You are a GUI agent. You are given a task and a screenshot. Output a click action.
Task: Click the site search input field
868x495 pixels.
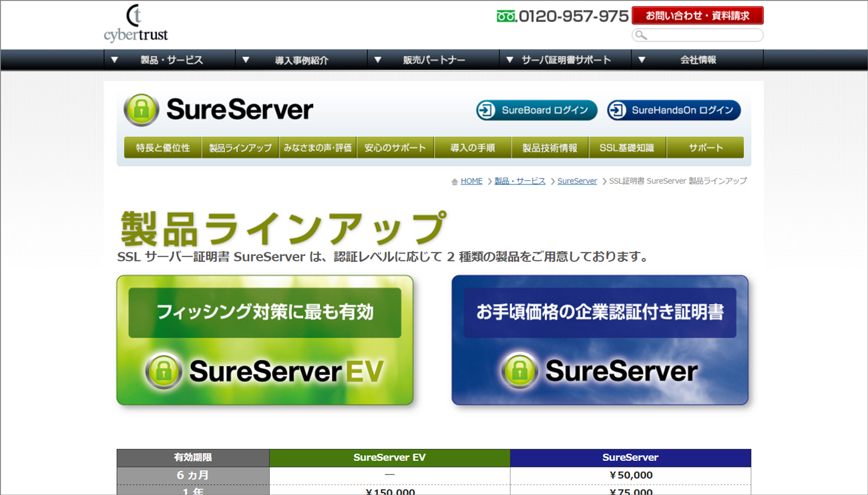(697, 35)
